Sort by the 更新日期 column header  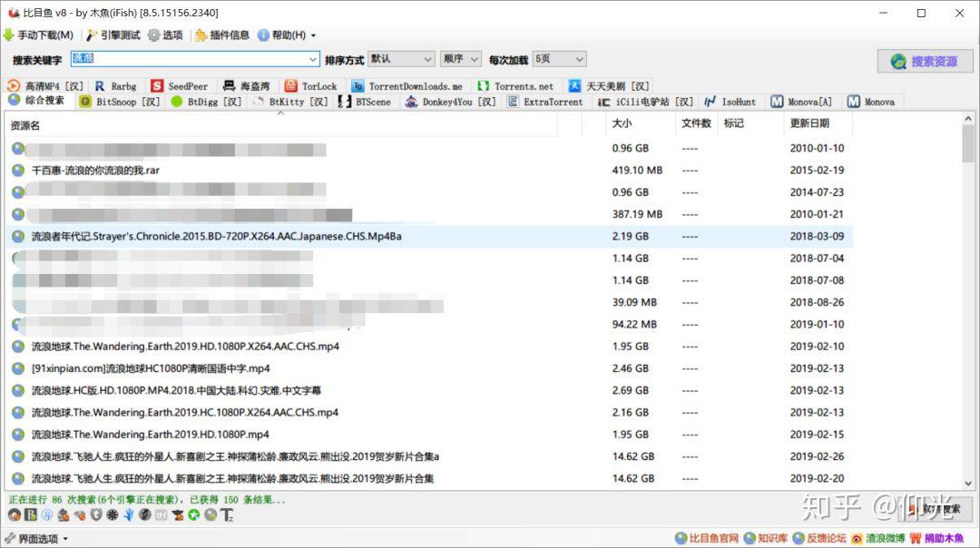818,123
